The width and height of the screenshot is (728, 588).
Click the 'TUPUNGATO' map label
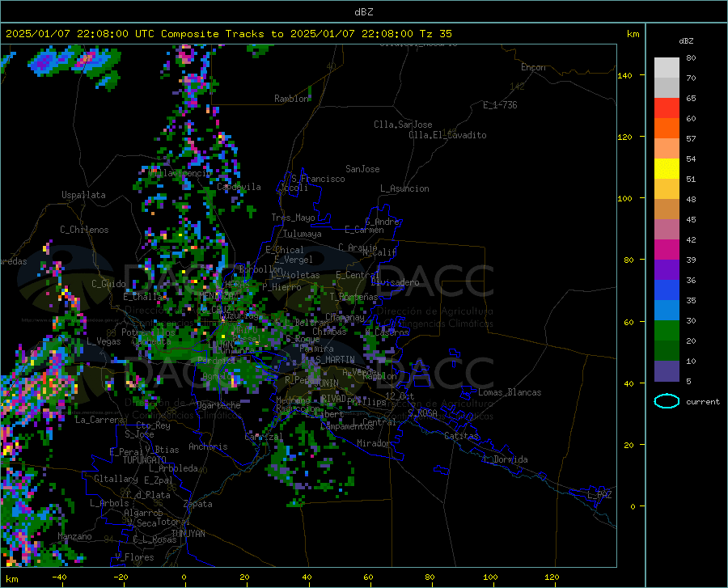point(145,460)
